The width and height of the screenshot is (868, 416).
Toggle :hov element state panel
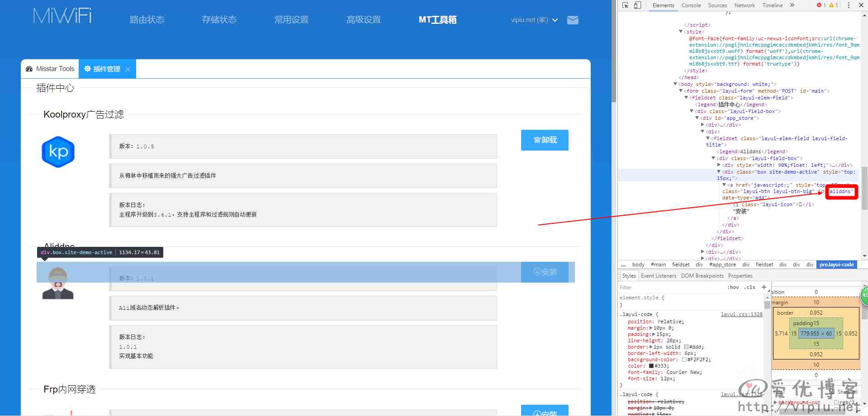(x=733, y=287)
